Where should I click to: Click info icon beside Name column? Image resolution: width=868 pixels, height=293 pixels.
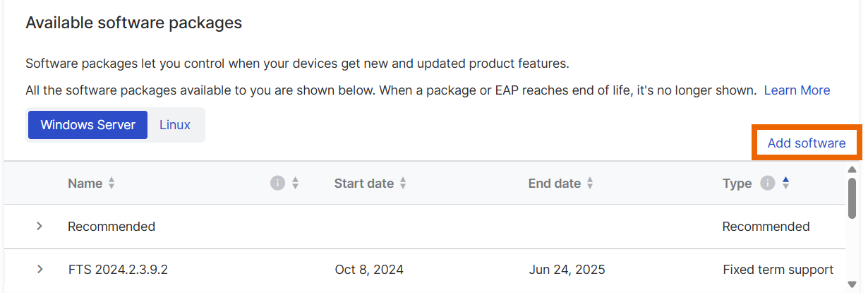click(277, 184)
